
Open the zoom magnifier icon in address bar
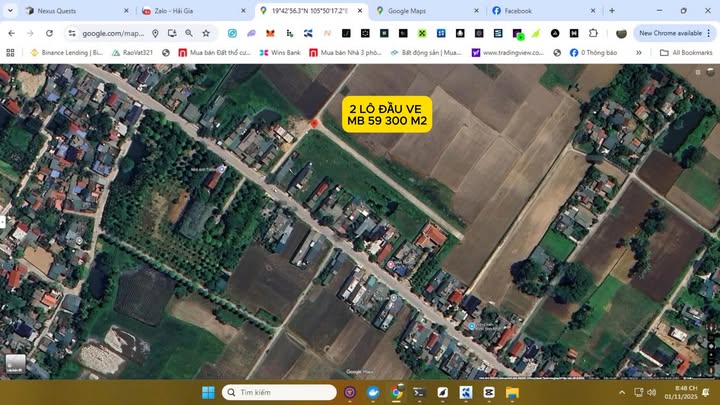point(189,33)
